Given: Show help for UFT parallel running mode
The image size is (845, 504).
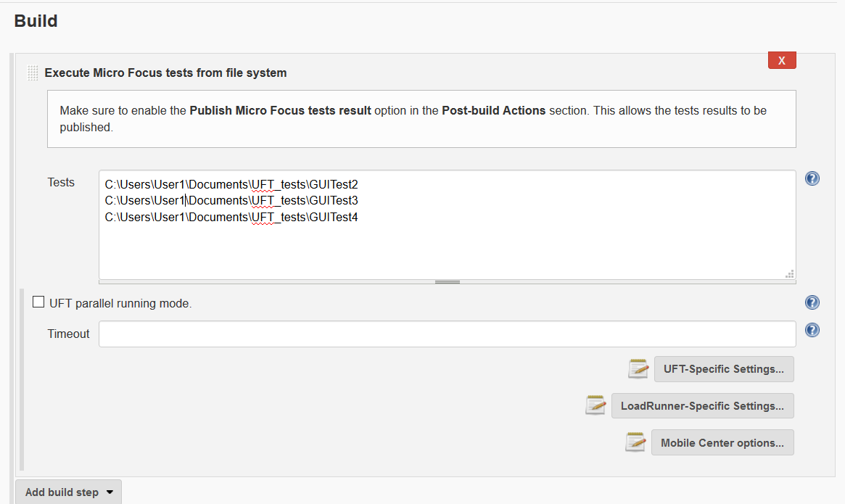Looking at the screenshot, I should [812, 302].
